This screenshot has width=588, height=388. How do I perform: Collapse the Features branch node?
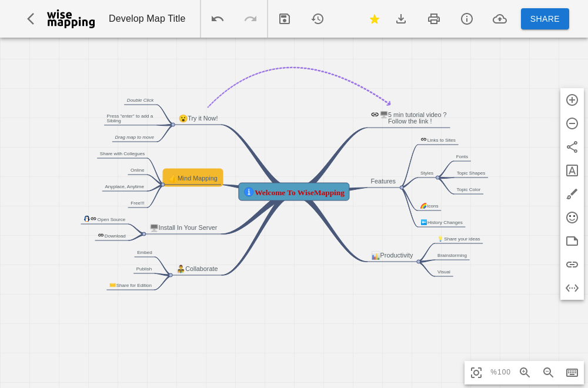[402, 188]
